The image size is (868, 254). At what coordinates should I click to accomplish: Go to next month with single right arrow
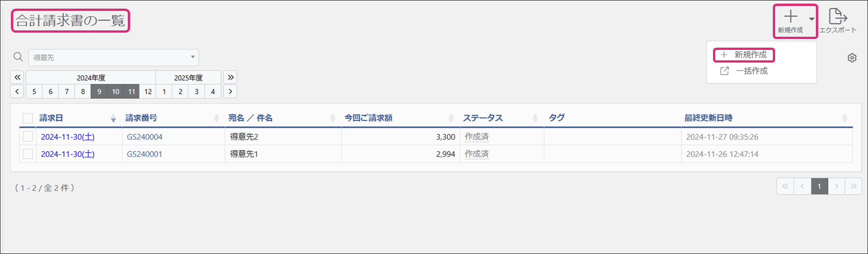point(230,92)
